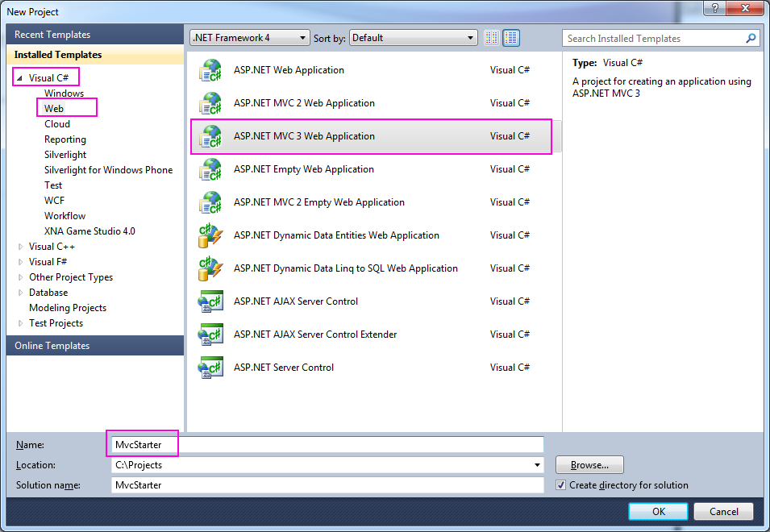Open the Installed Templates section
Image resolution: width=770 pixels, height=532 pixels.
click(95, 55)
